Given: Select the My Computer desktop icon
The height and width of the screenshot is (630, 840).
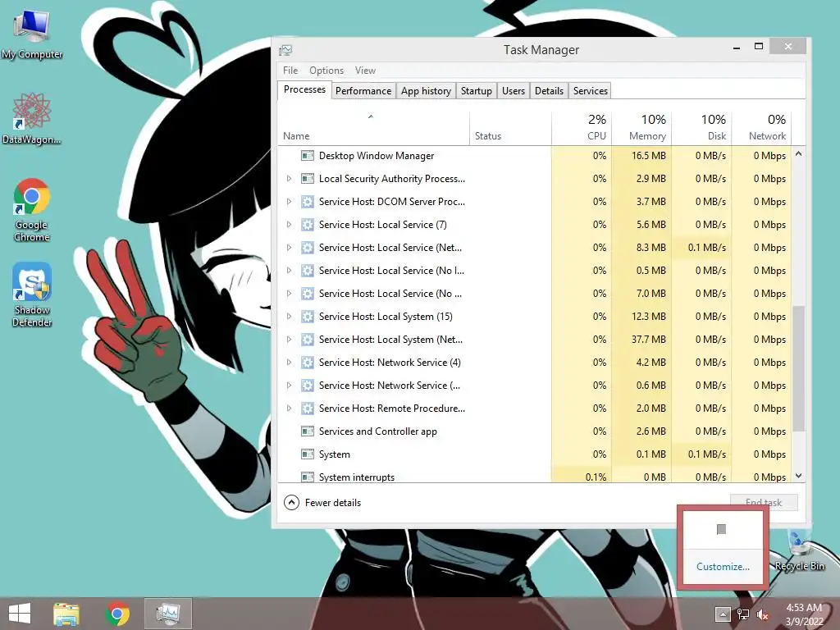Looking at the screenshot, I should click(x=32, y=34).
